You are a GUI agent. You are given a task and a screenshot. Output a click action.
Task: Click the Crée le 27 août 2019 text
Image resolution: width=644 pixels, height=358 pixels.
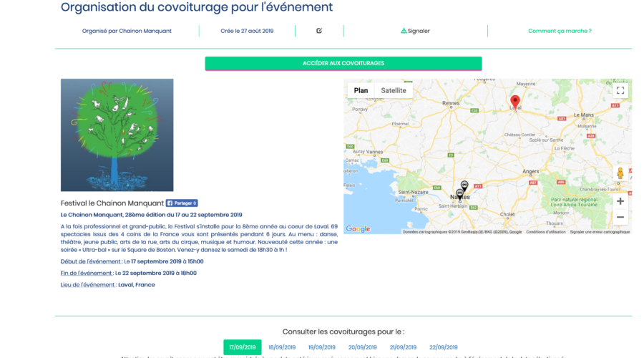[x=247, y=31]
